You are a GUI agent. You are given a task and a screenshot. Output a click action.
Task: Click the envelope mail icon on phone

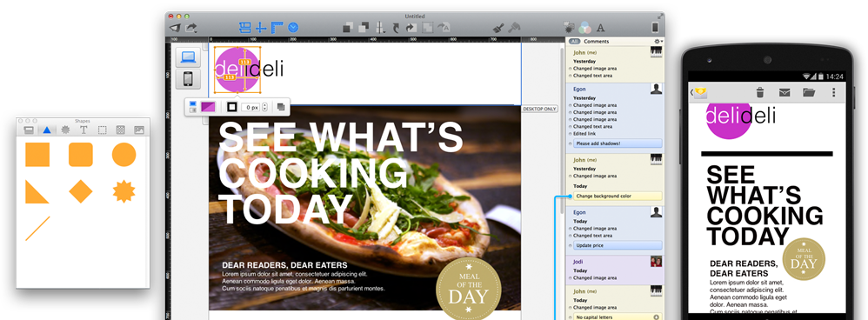[785, 92]
